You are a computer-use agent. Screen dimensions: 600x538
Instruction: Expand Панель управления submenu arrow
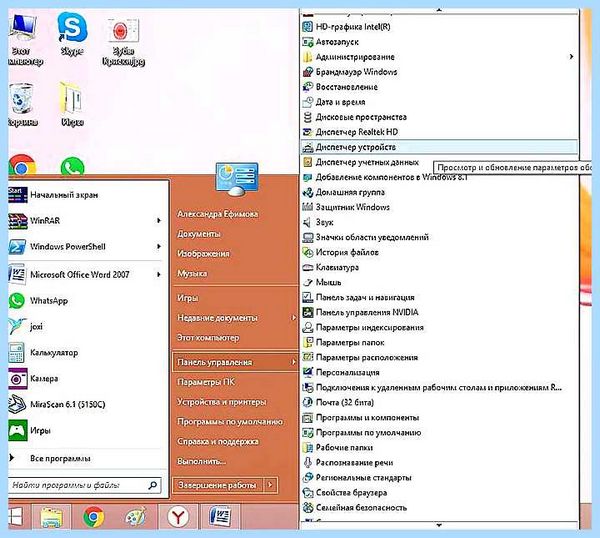coord(293,362)
